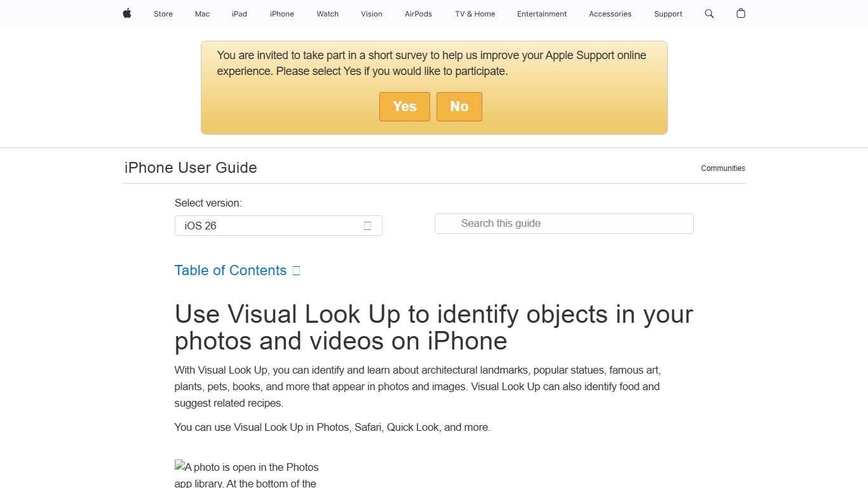Viewport: 868px width, 488px height.
Task: Navigate to the Mac section
Action: (x=201, y=13)
